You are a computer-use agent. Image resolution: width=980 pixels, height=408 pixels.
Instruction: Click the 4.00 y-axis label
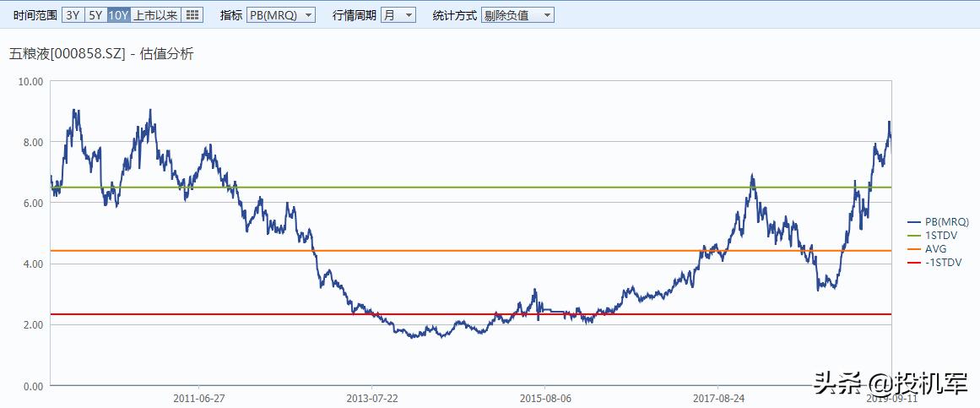coord(33,264)
